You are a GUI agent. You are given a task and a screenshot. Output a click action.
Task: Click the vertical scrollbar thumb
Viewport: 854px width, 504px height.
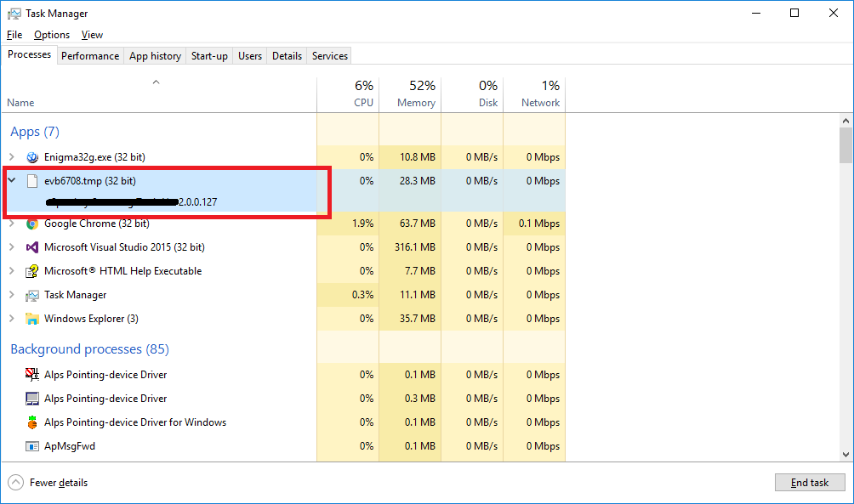(845, 144)
